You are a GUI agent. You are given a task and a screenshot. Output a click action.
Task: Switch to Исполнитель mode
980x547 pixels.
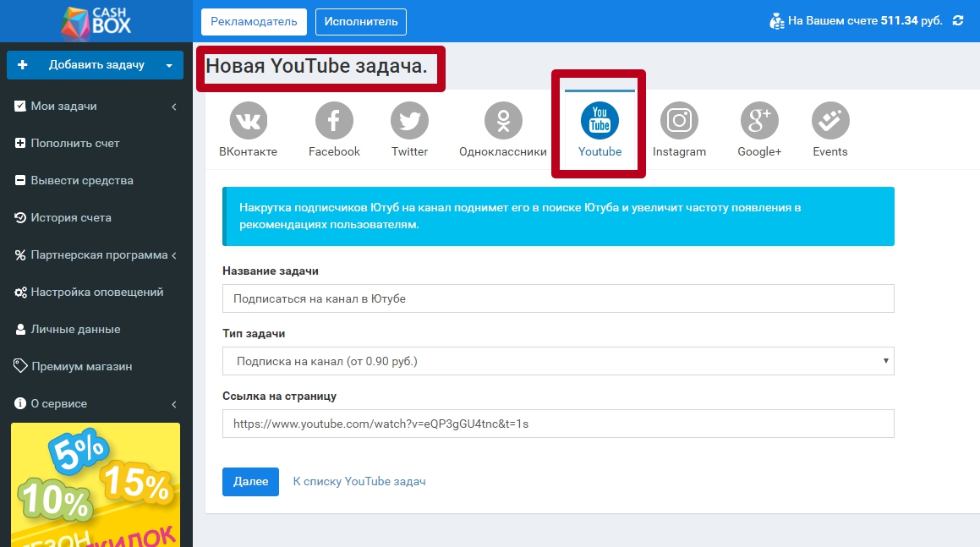[x=360, y=22]
